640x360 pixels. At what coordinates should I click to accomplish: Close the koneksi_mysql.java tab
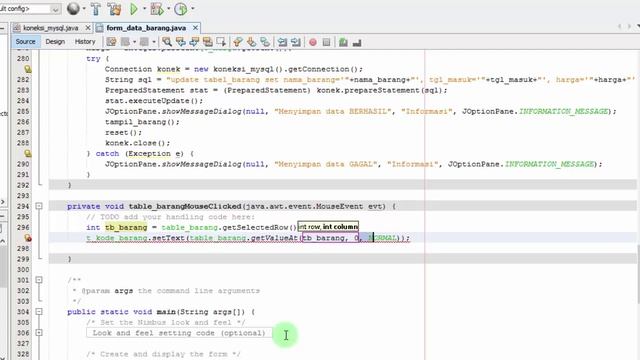tap(88, 28)
